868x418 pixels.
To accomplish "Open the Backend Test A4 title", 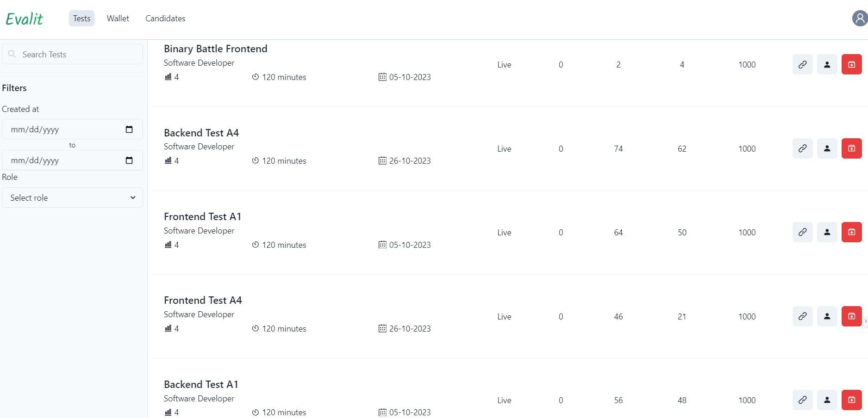I will [201, 133].
